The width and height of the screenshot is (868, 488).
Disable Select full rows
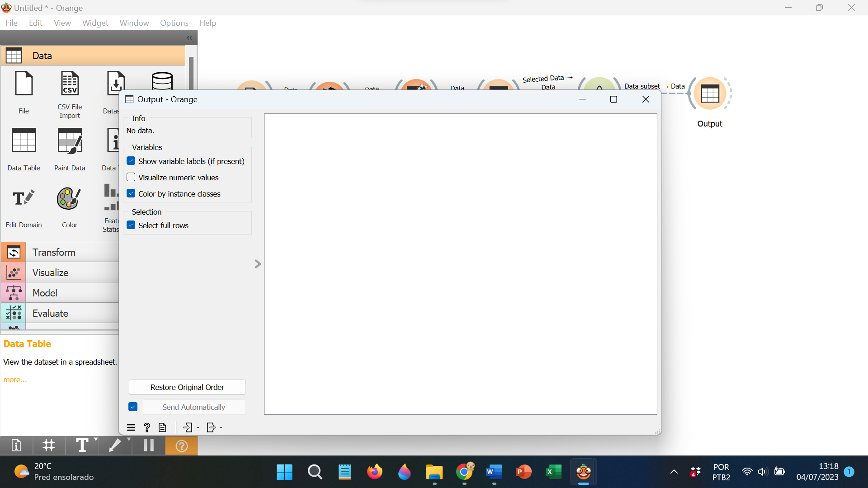tap(131, 225)
